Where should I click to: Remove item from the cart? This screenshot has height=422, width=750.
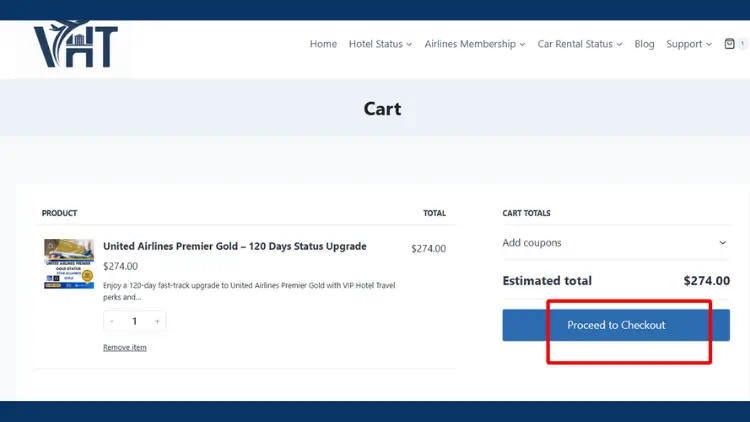tap(125, 347)
